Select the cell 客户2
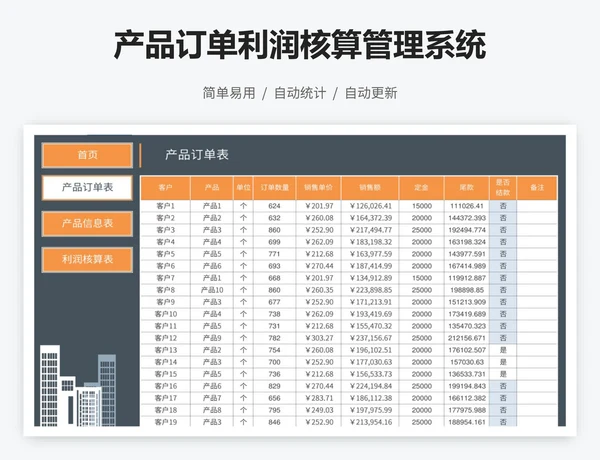The height and width of the screenshot is (460, 600). tap(165, 218)
